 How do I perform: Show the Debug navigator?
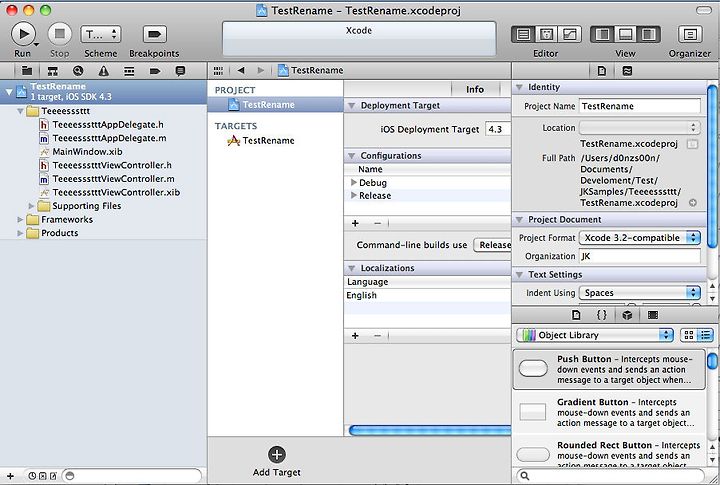coord(129,71)
